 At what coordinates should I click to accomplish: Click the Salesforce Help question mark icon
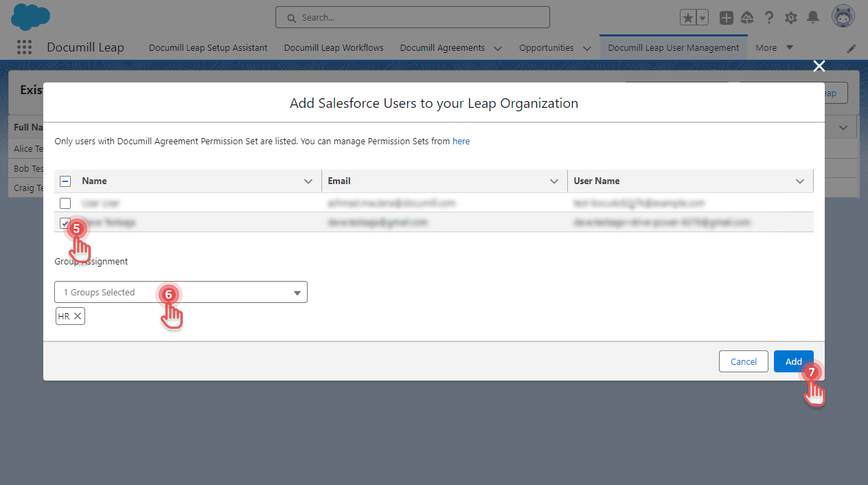click(x=768, y=17)
